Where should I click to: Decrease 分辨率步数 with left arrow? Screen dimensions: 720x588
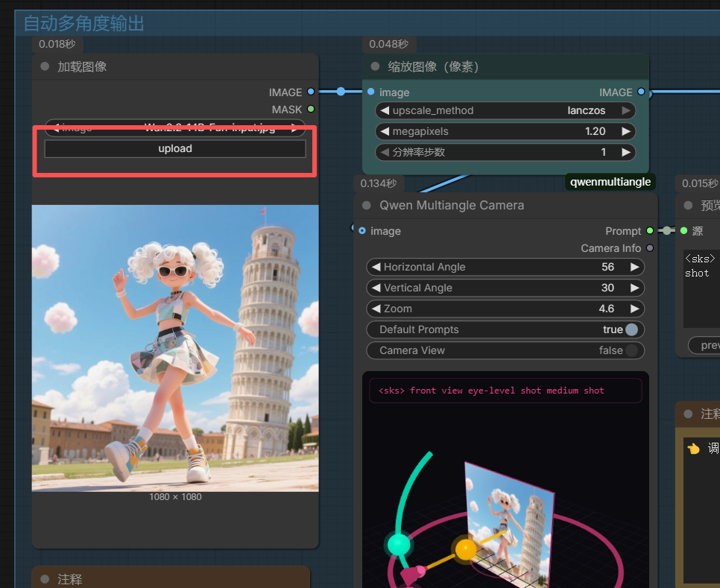coord(385,152)
